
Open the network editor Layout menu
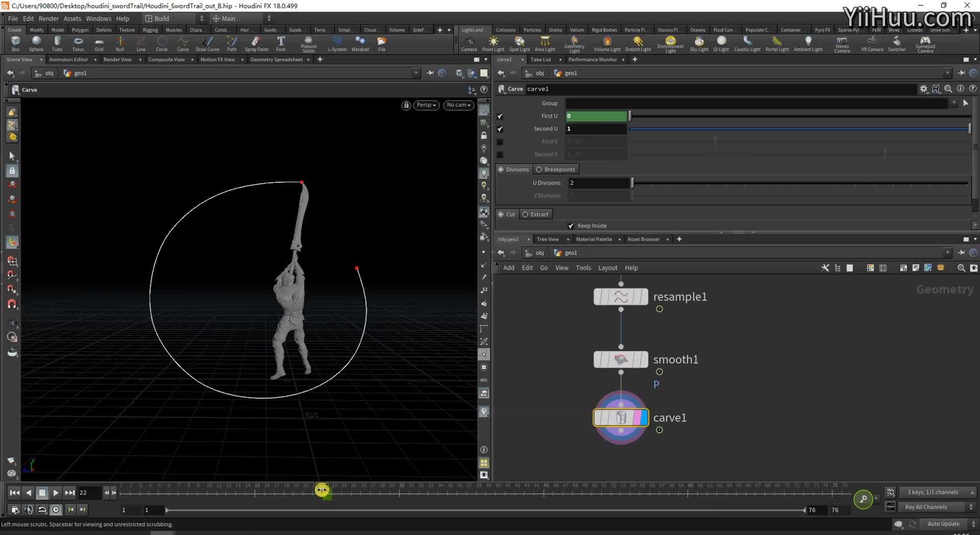(607, 268)
